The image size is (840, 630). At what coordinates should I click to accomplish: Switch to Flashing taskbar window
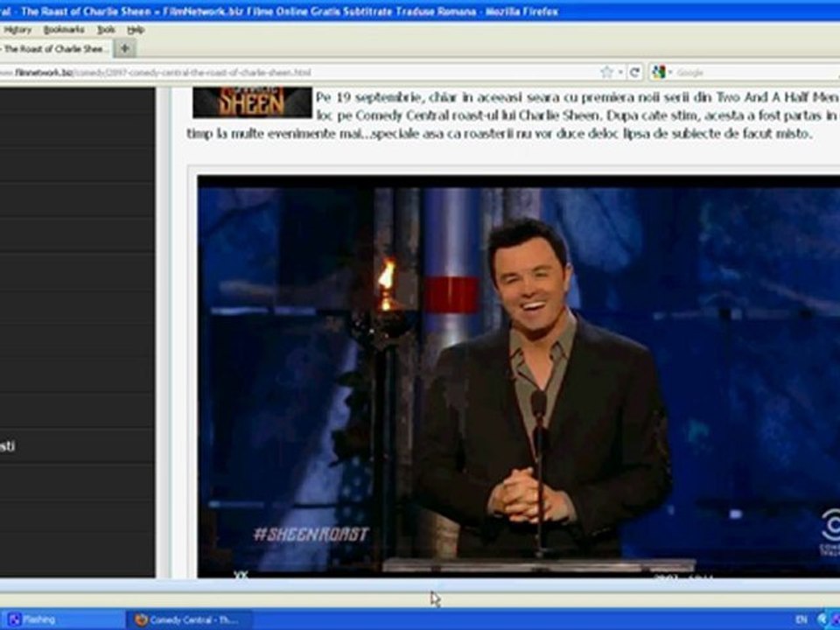coord(63,619)
